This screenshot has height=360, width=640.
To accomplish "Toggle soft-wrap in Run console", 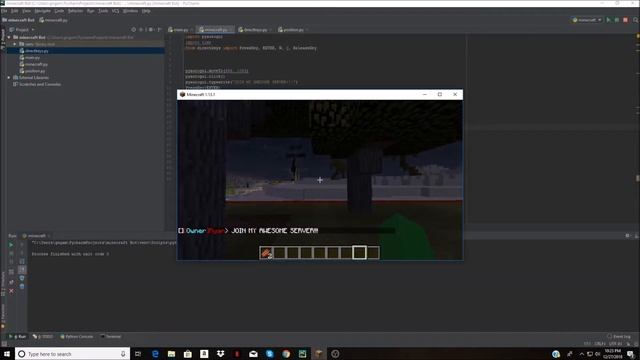I will (x=22, y=261).
